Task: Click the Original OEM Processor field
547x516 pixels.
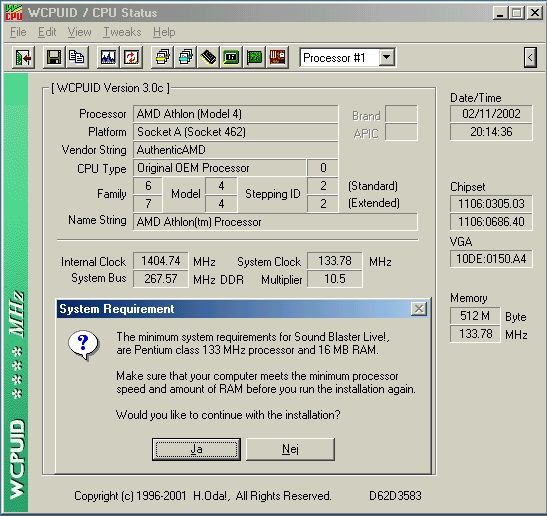Action: click(x=219, y=168)
